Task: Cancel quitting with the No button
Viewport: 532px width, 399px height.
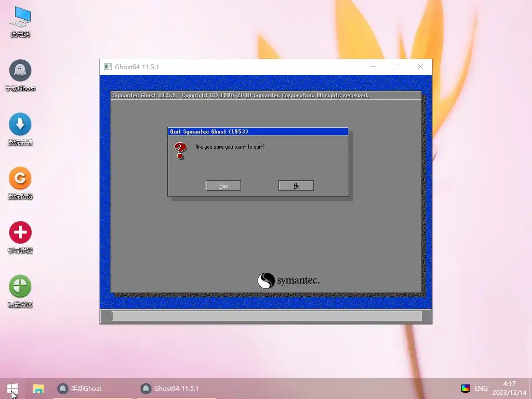Action: point(296,185)
